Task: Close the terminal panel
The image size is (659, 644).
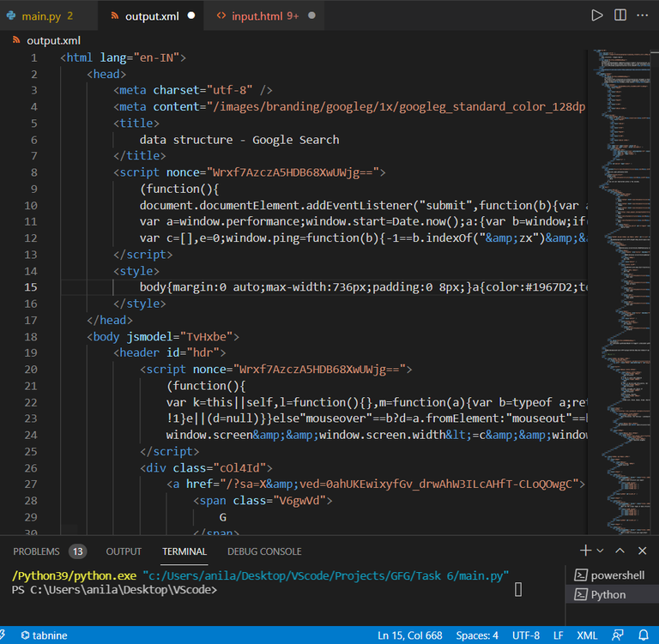Action: pyautogui.click(x=641, y=551)
